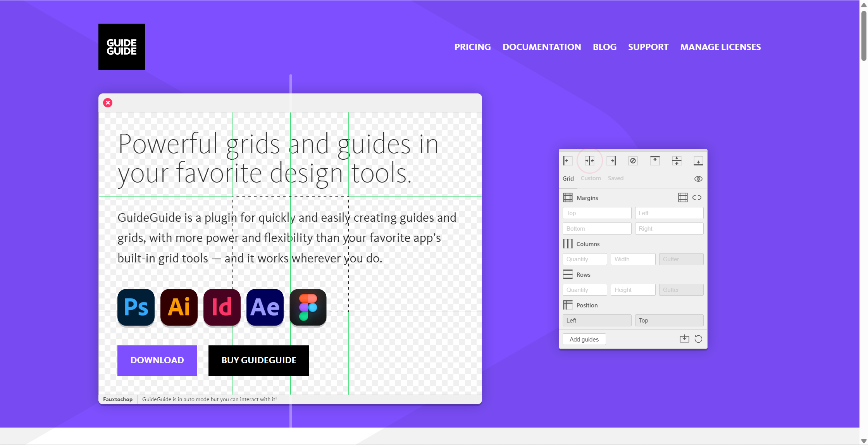Toggle guide visibility with eye icon
This screenshot has height=445, width=868.
(698, 179)
